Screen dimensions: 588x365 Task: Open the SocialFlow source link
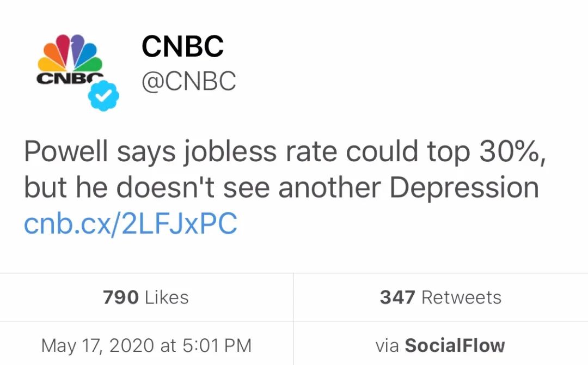click(455, 345)
